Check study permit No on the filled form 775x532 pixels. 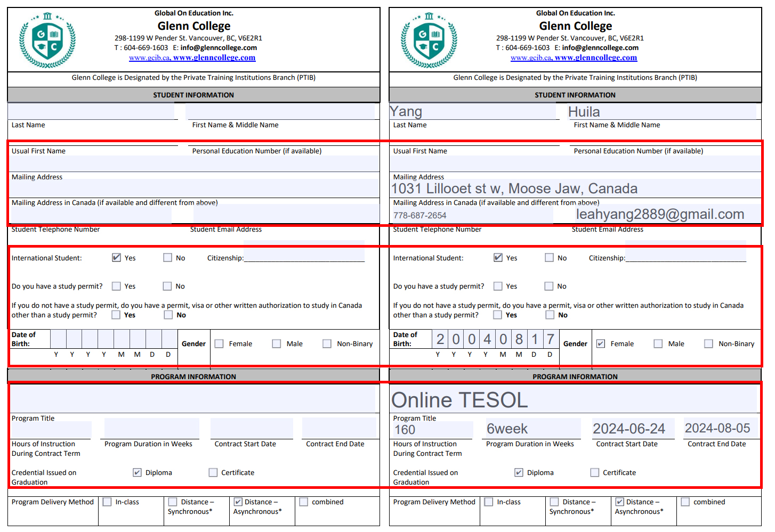549,286
